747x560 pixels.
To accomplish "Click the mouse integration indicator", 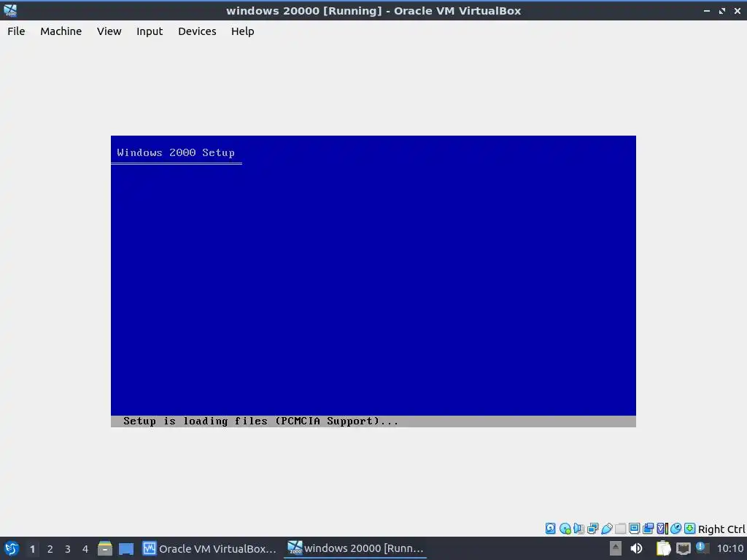I will [x=676, y=529].
